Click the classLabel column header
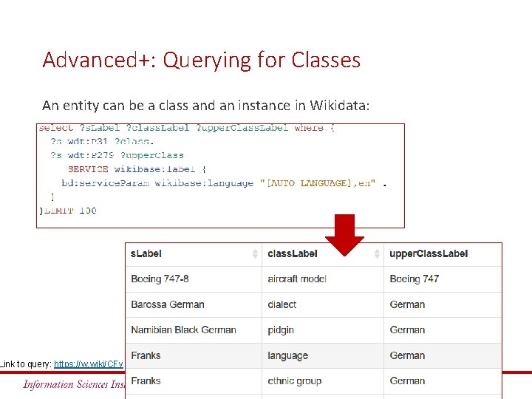The width and height of the screenshot is (532, 399). coord(323,253)
